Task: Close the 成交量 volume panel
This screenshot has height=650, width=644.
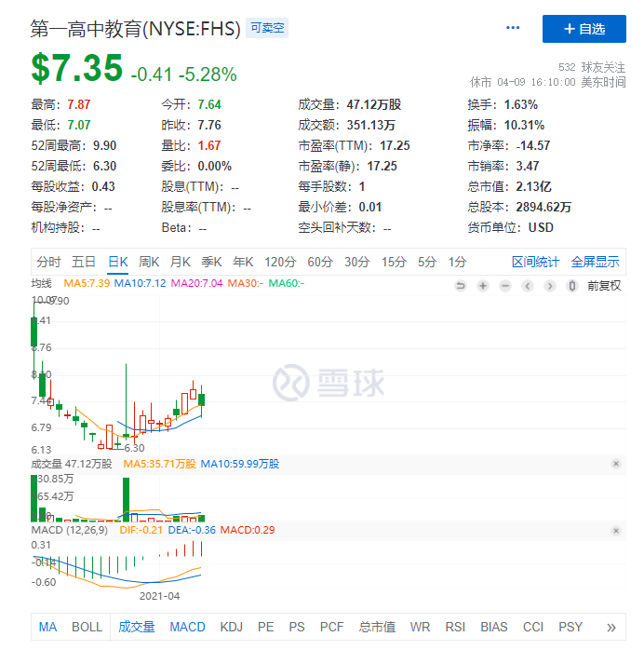Action: pos(616,464)
